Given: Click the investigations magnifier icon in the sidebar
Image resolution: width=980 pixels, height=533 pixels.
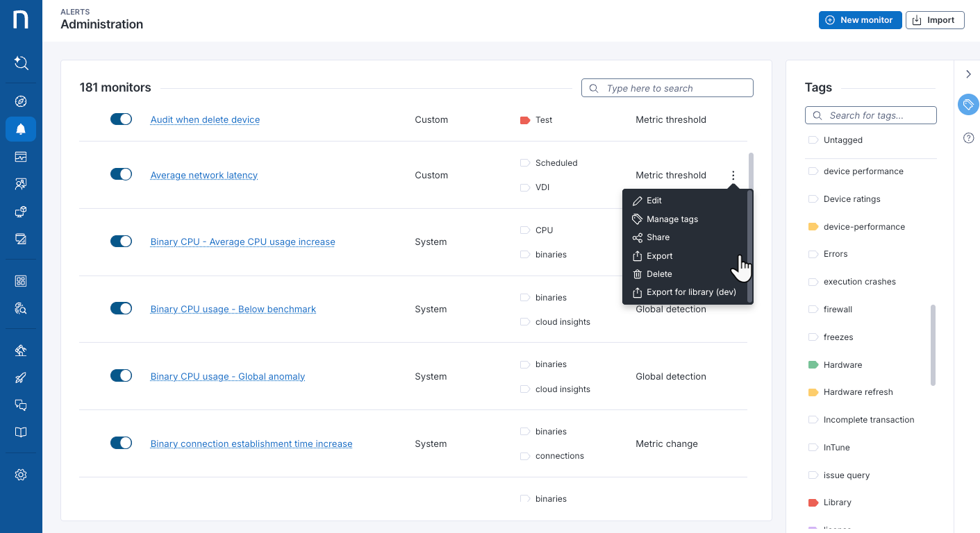Looking at the screenshot, I should point(20,308).
